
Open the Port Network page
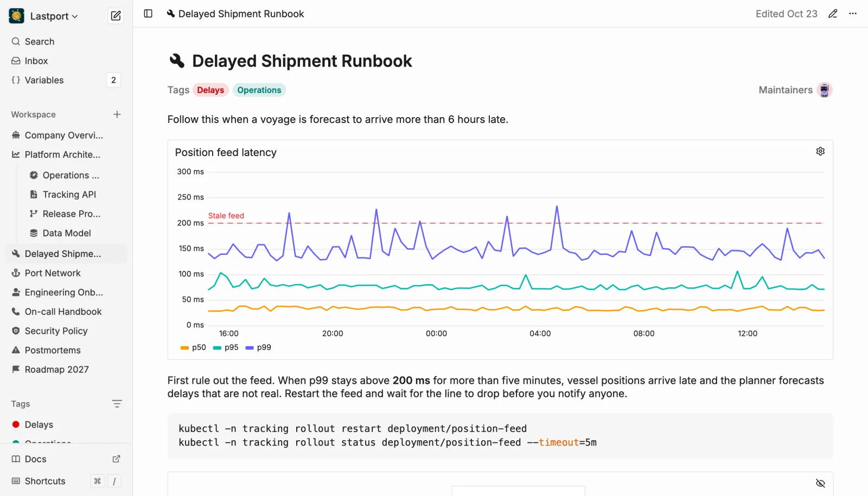pyautogui.click(x=66, y=273)
